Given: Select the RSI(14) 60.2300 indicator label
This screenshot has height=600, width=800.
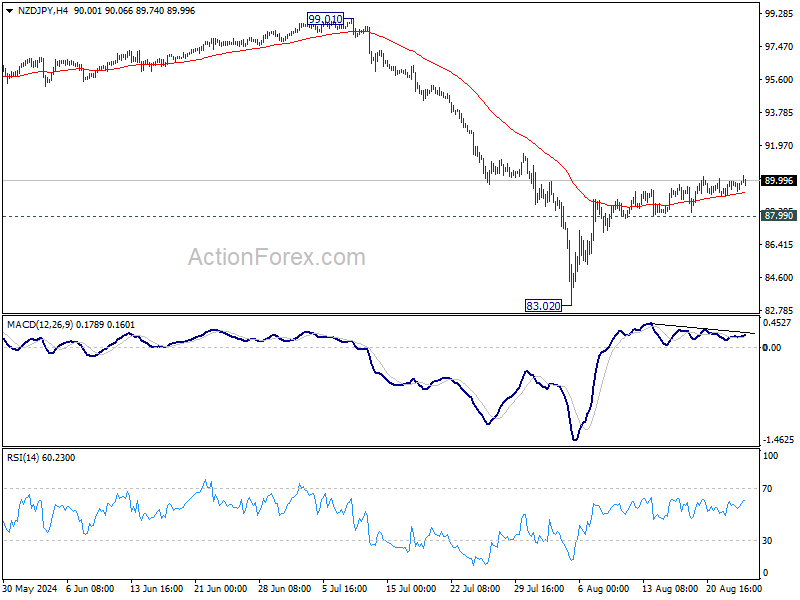Looking at the screenshot, I should point(41,458).
